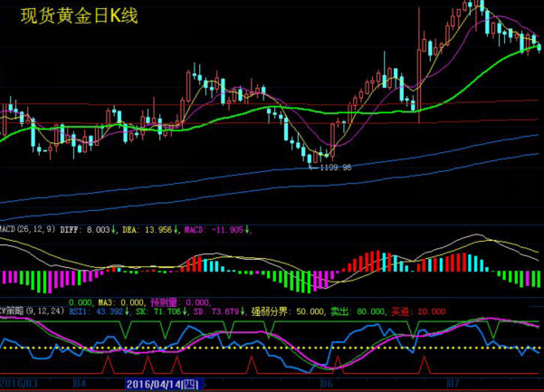Click the green 卖出 80.000 label
The height and width of the screenshot is (392, 544).
358,311
